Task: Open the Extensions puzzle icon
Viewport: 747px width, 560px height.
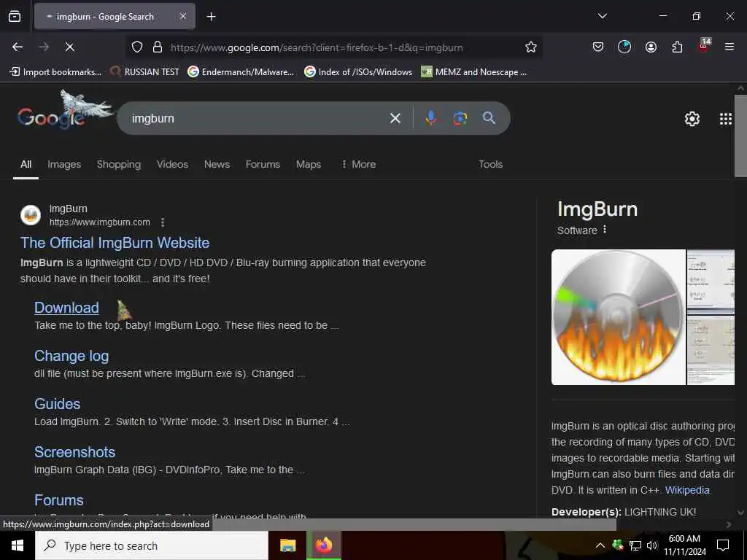Action: 677,47
